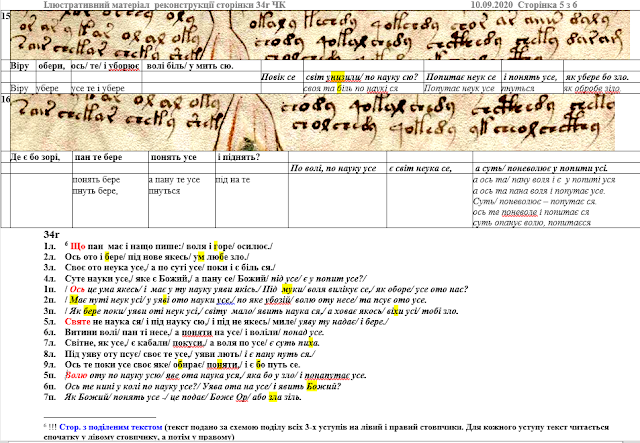Viewport: 640px width, 443px height.
Task: Click the line label '7п.'
Action: click(x=50, y=397)
